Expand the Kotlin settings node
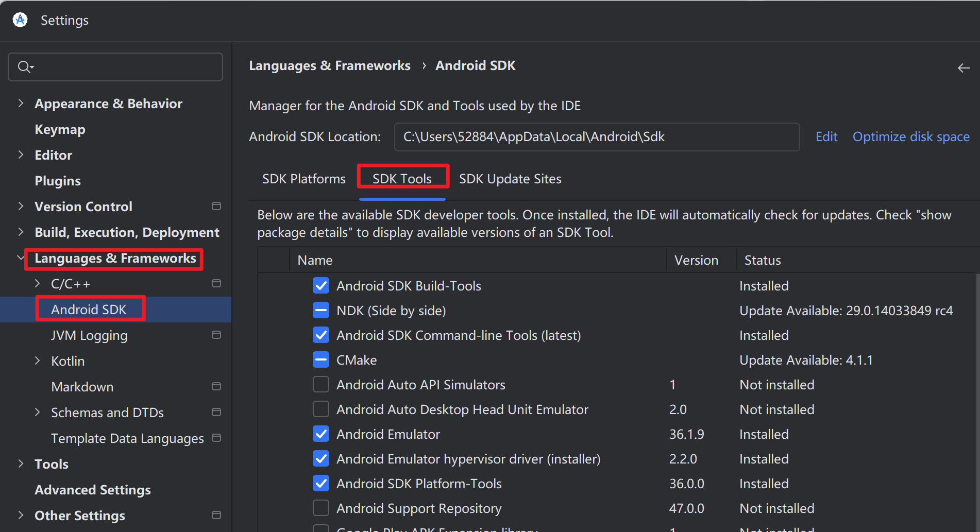Screen dimensions: 980x532 point(37,361)
